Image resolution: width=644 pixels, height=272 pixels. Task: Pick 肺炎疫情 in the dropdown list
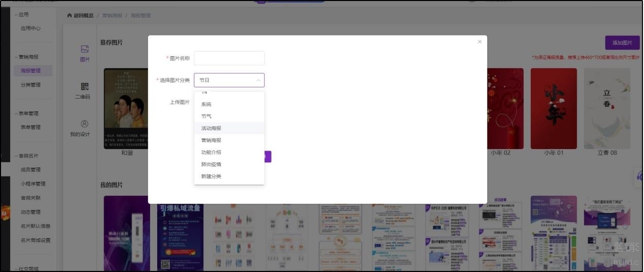(x=211, y=164)
